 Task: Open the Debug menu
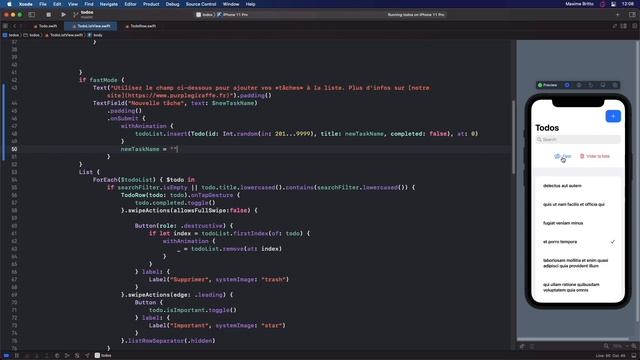(x=172, y=4)
